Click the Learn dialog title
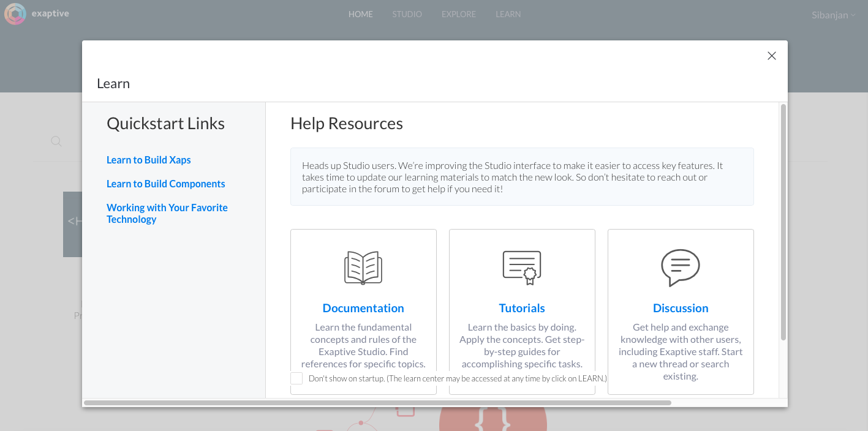This screenshot has width=868, height=431. coord(113,84)
